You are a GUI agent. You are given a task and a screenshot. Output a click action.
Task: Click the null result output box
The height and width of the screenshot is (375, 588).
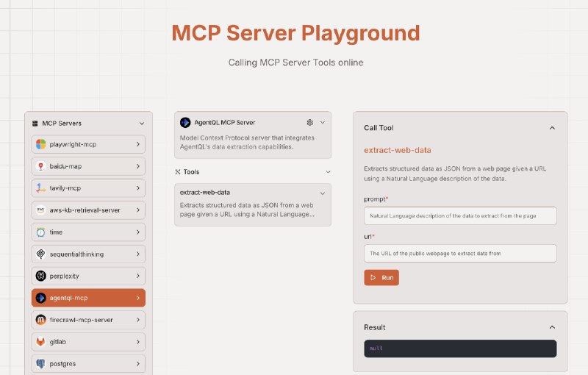460,349
